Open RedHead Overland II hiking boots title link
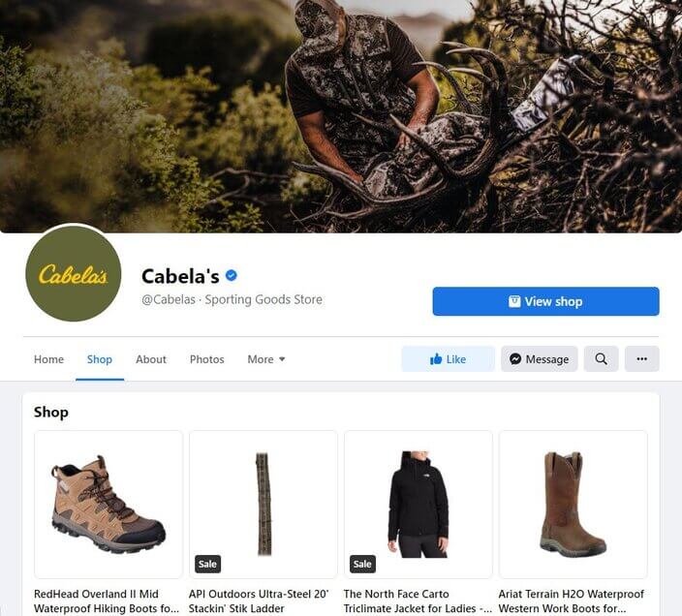 (107, 601)
